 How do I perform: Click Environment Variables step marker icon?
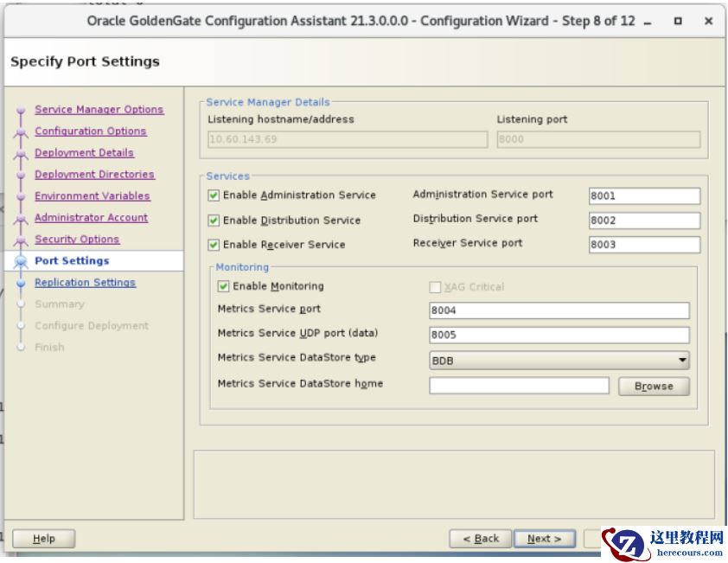coord(21,197)
